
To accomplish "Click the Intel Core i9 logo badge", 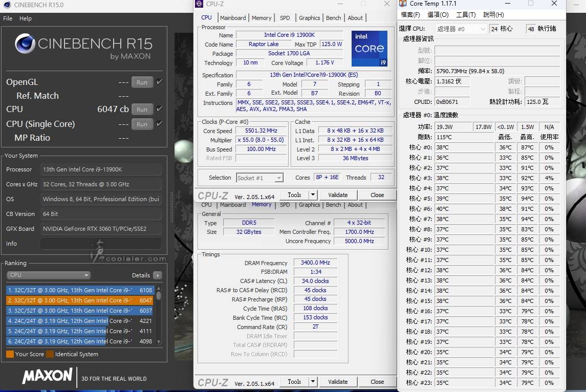I will coord(369,49).
